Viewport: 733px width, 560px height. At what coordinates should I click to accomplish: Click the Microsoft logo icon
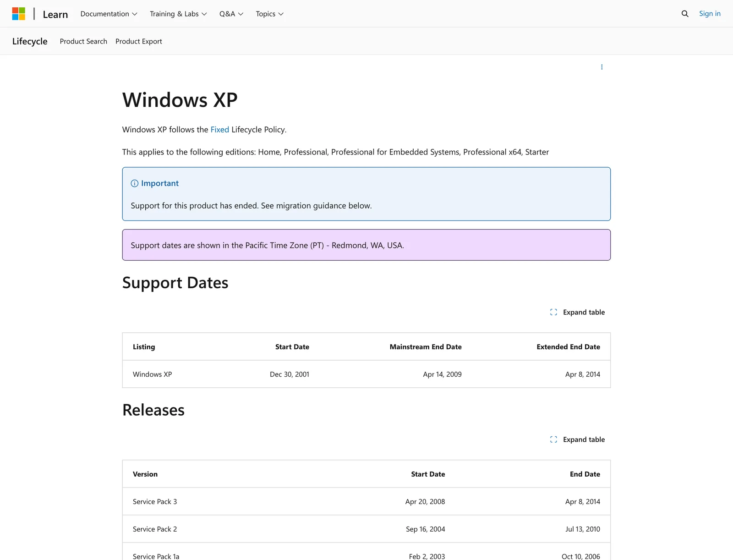pos(19,14)
